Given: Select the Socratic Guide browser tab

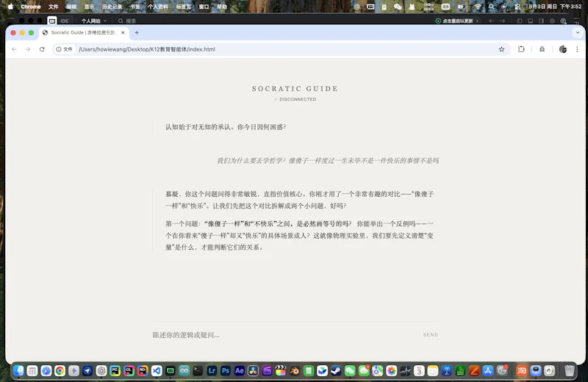Looking at the screenshot, I should click(83, 32).
